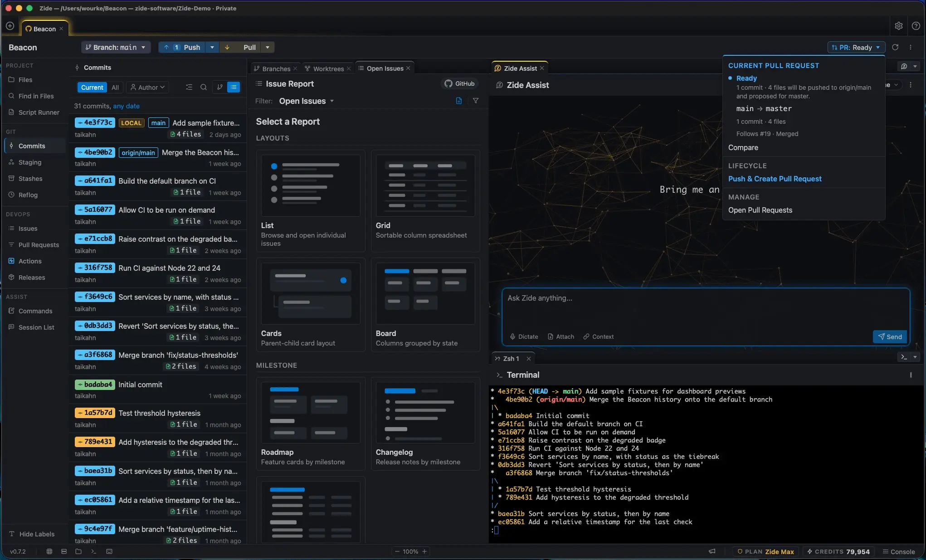Open the Terminal panel three-dots menu

[x=911, y=375]
